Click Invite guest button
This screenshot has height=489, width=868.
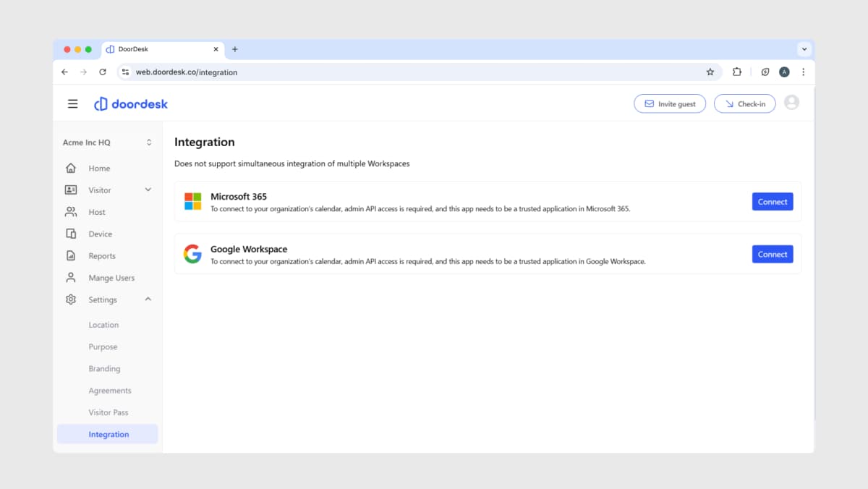[x=670, y=103]
